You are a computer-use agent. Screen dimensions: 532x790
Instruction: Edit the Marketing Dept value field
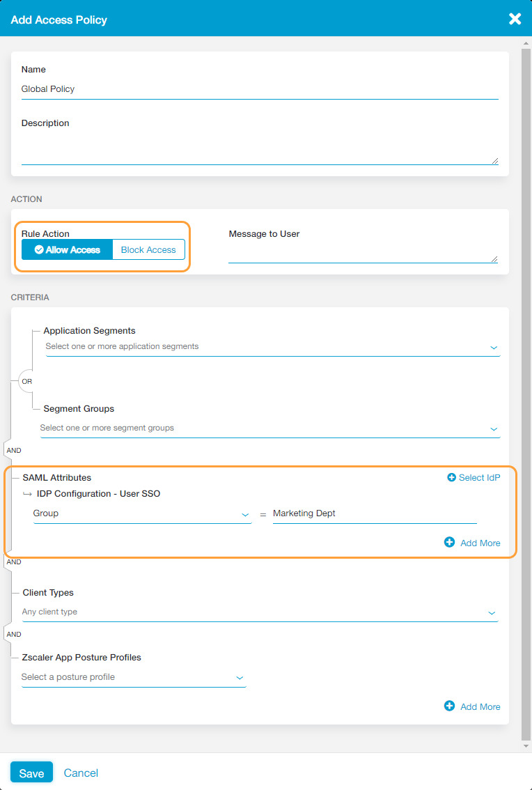(x=374, y=514)
